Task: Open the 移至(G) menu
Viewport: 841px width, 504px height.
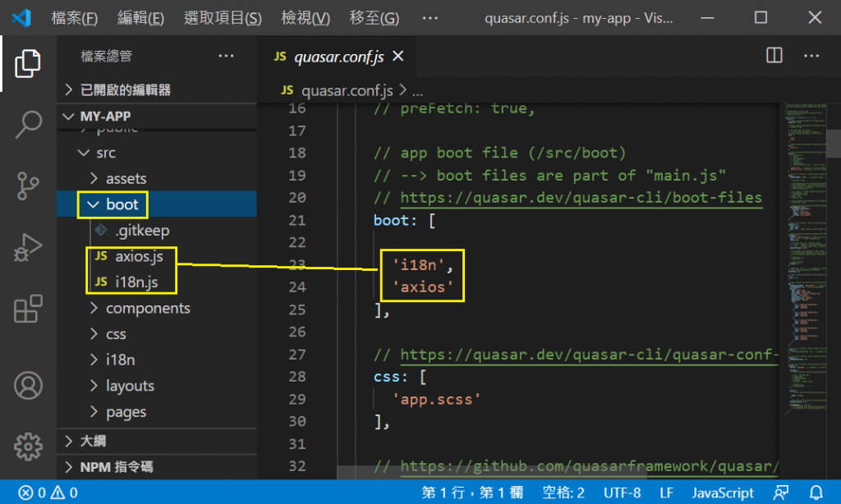Action: 375,18
